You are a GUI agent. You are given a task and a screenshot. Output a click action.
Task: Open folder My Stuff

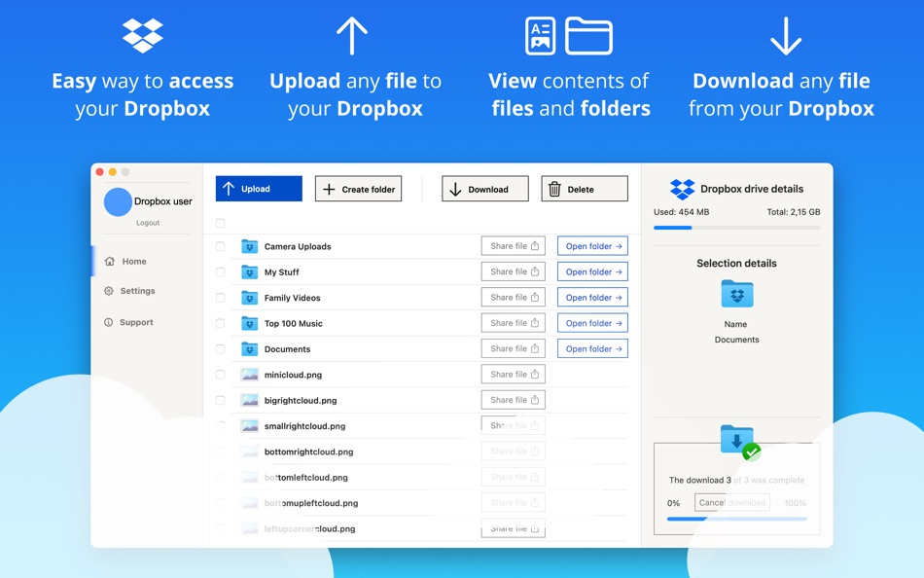pos(593,271)
